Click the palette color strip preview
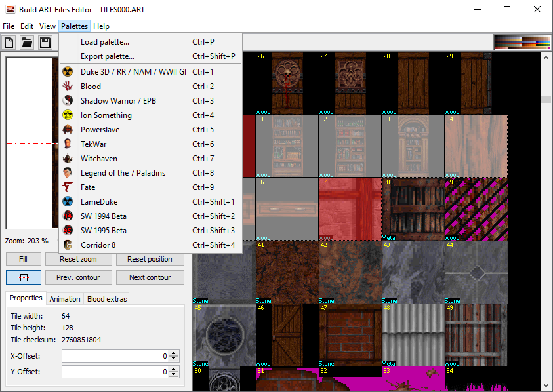Image resolution: width=553 pixels, height=392 pixels. (x=522, y=43)
